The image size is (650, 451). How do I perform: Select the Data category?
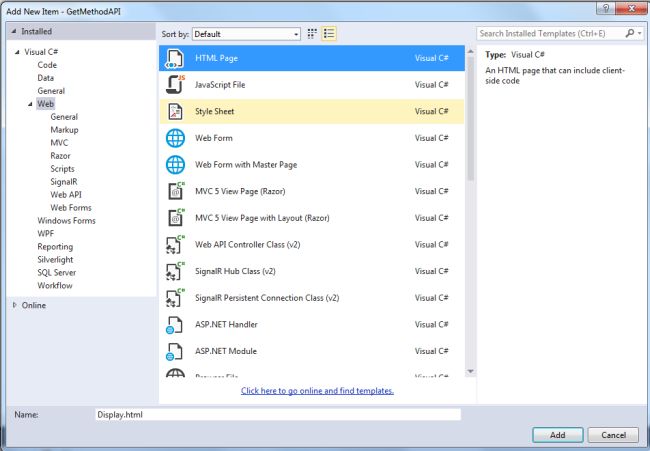(x=46, y=78)
